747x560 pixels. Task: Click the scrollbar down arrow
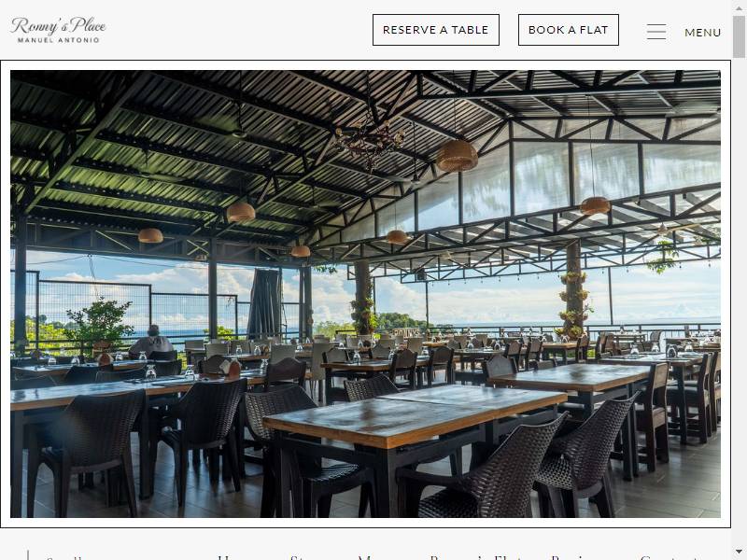(739, 553)
